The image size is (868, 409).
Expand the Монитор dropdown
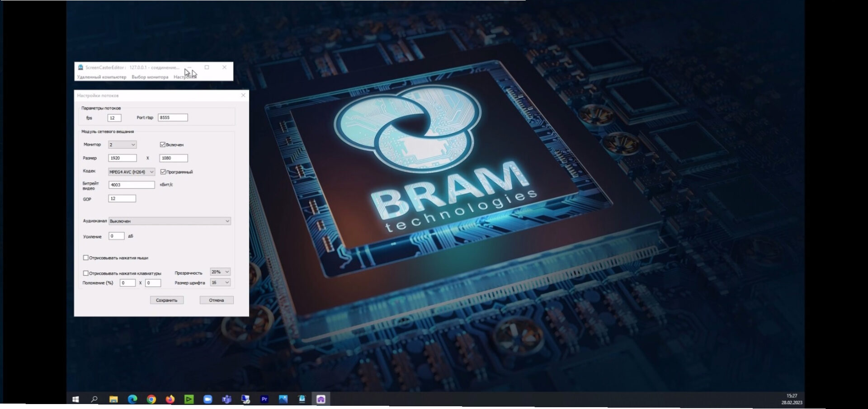point(123,145)
